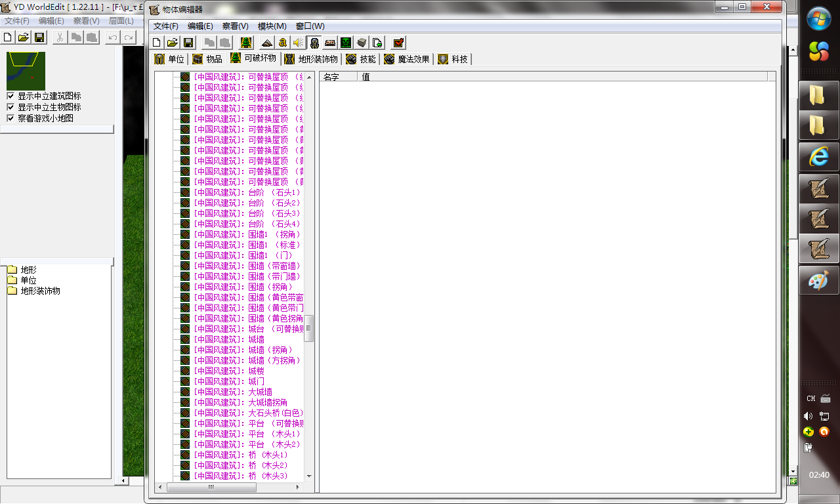Select 城楼 tree item
840x504 pixels.
click(229, 371)
